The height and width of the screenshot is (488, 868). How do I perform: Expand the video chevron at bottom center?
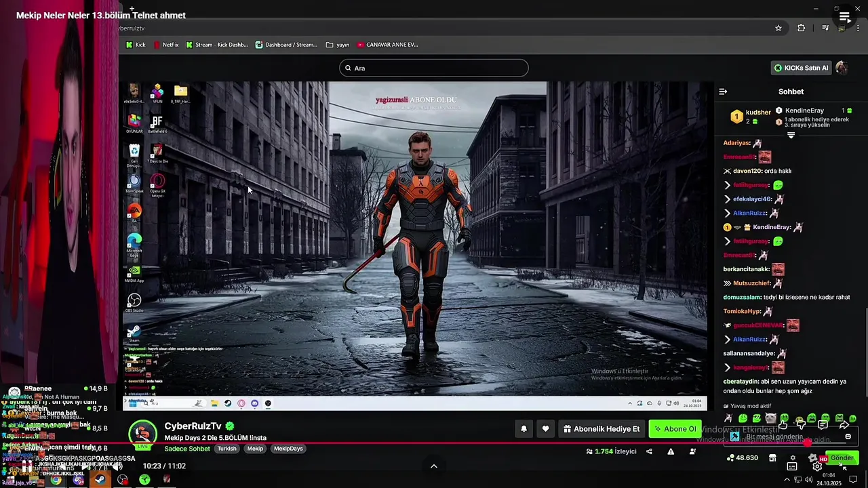pos(434,466)
